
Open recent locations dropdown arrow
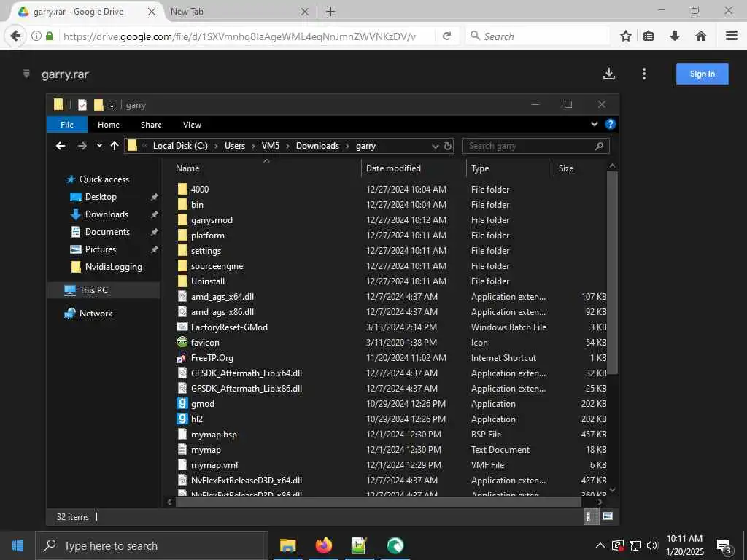tap(99, 146)
